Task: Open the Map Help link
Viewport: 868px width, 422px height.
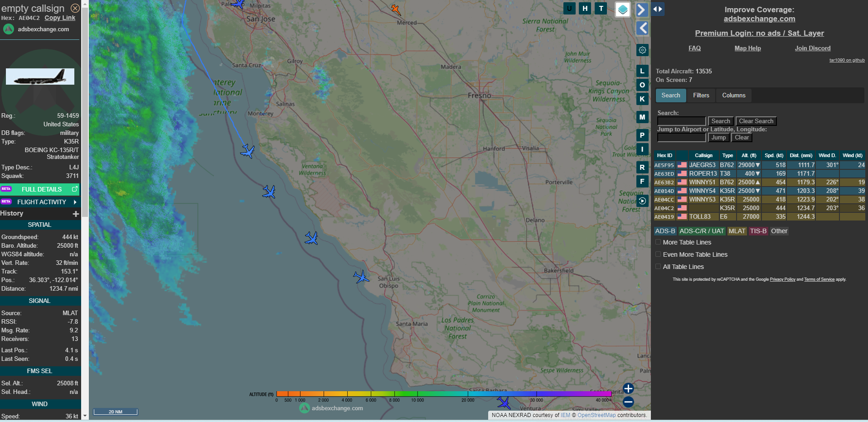Action: coord(747,48)
